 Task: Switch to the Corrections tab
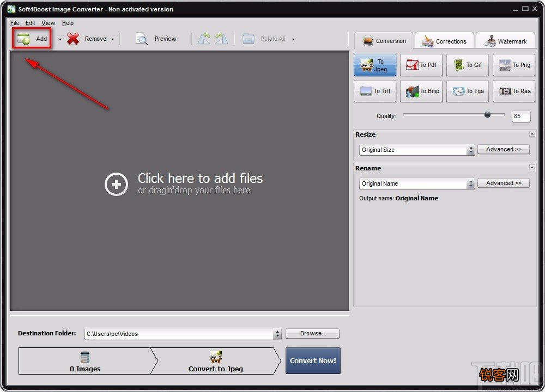point(444,41)
